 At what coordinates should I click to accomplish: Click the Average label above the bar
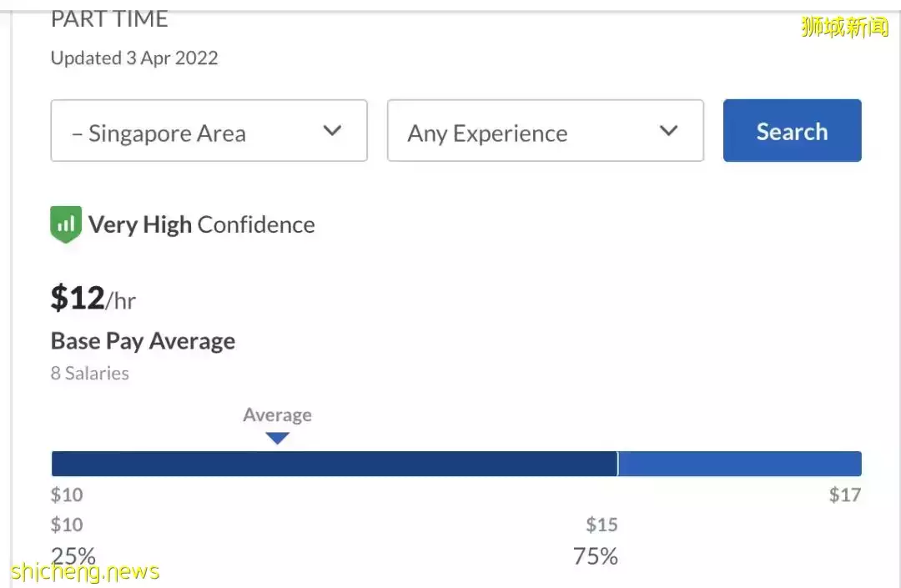click(x=277, y=415)
